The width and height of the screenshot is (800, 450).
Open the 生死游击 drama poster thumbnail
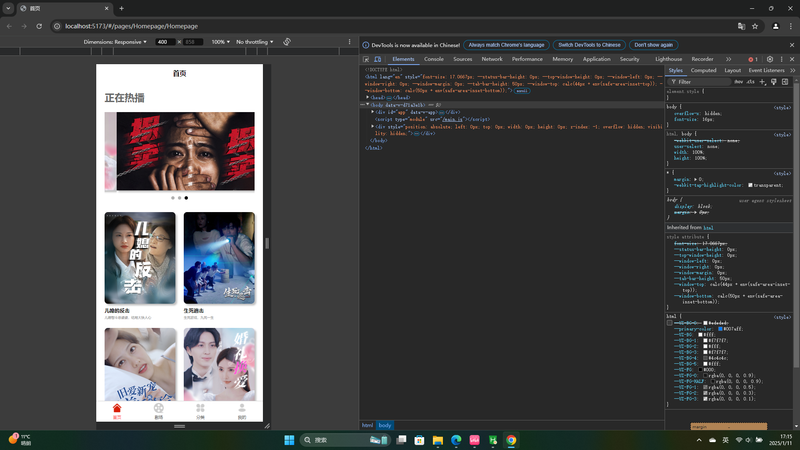click(x=219, y=258)
